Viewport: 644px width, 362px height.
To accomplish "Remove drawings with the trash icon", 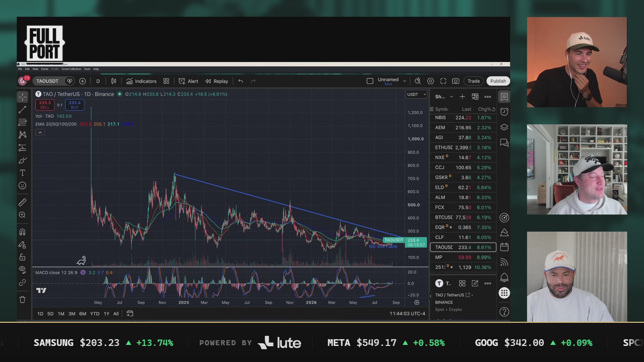I will 22,300.
